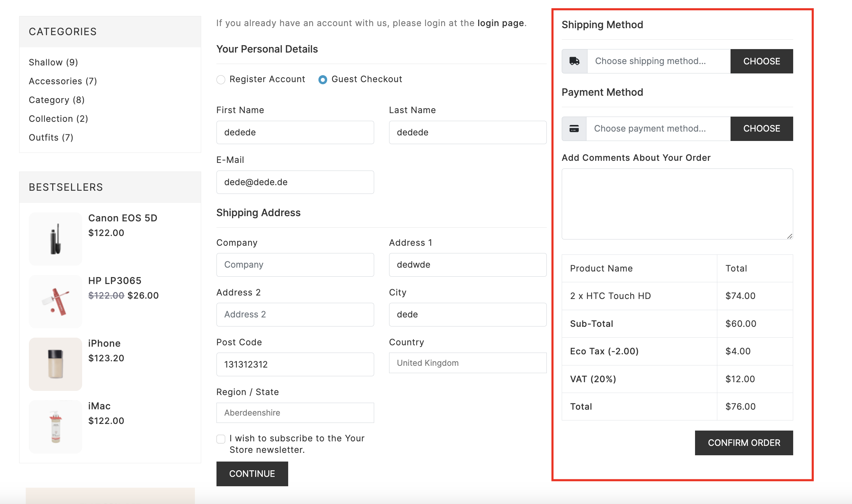The height and width of the screenshot is (504, 852).
Task: Click the Choose payment method text field
Action: pos(658,129)
